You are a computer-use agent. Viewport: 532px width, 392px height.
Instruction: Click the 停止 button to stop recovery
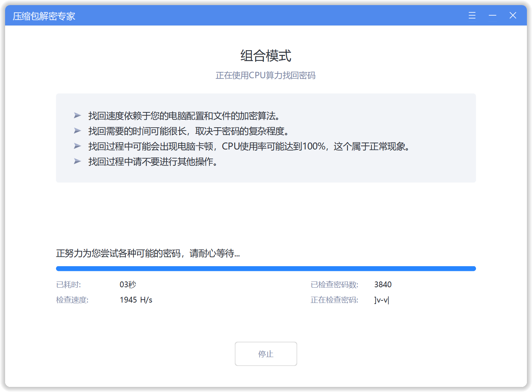click(266, 354)
